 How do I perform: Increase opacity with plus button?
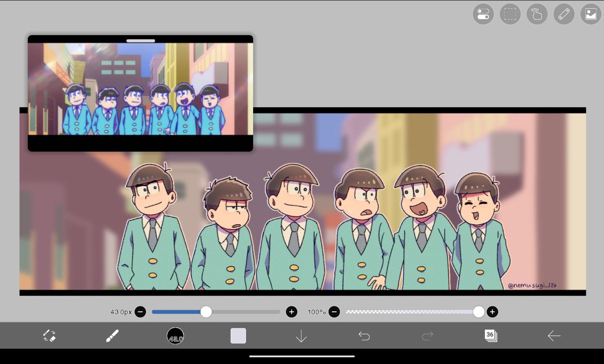[x=492, y=312]
